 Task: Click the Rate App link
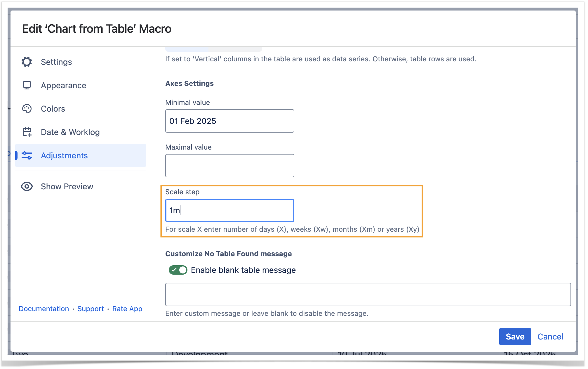tap(127, 309)
